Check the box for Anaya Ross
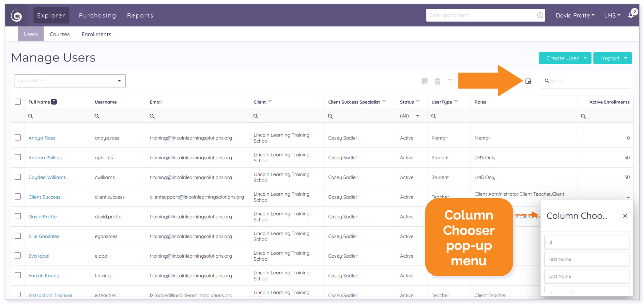 (x=18, y=137)
